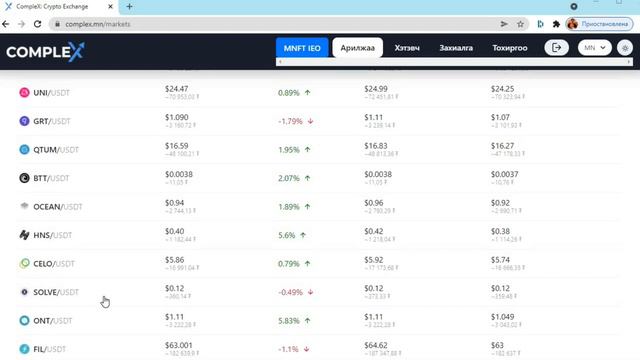Click the FIL high price $64.62

[376, 345]
